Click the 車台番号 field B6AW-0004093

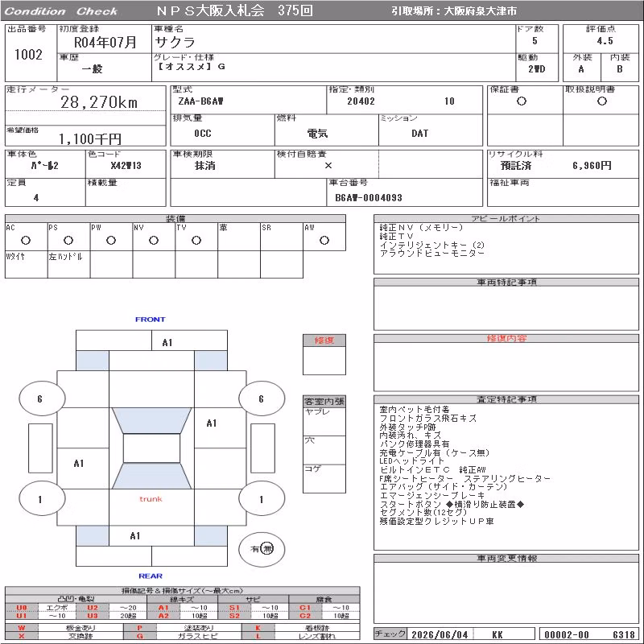369,197
